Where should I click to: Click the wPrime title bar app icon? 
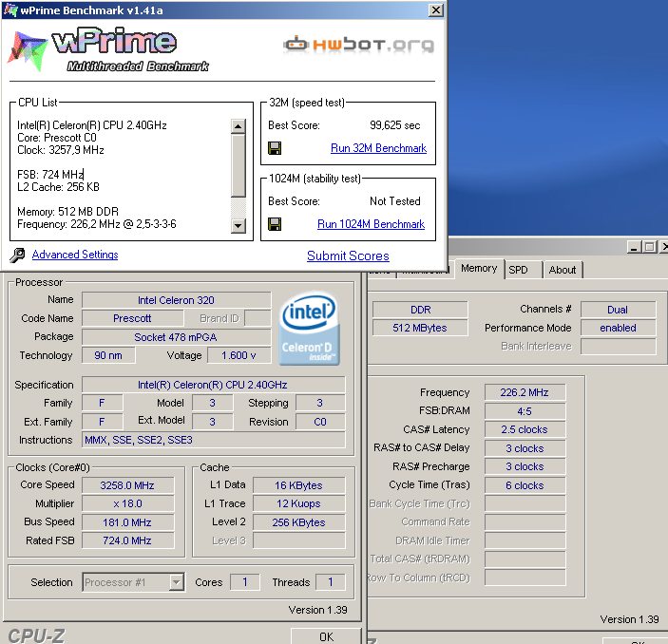click(x=10, y=9)
